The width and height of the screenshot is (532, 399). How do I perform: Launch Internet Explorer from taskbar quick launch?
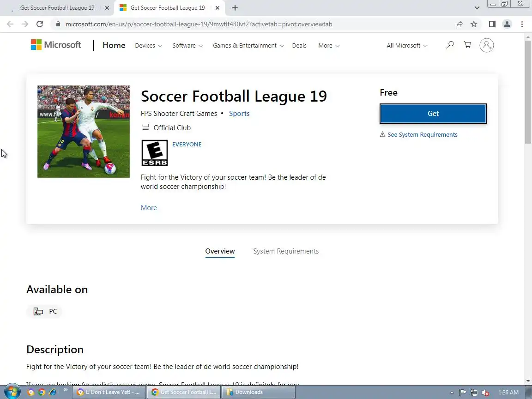(53, 392)
